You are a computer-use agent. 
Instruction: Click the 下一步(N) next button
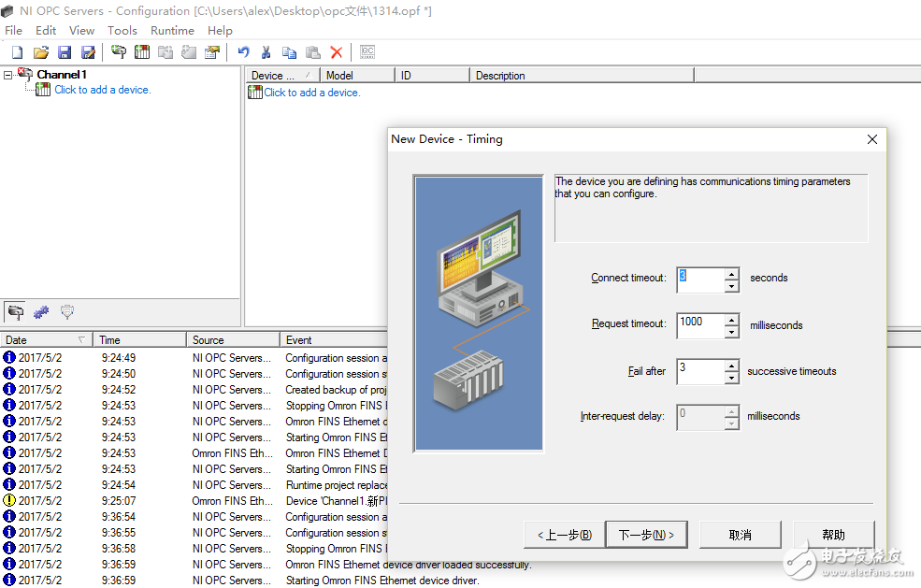tap(646, 535)
